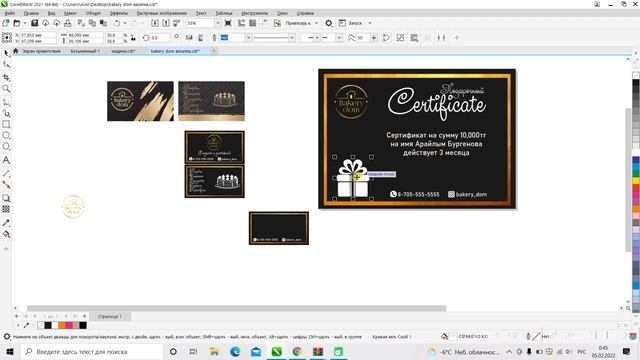Toggle Bounding Box button in property bar
The height and width of the screenshot is (360, 640).
414,38
